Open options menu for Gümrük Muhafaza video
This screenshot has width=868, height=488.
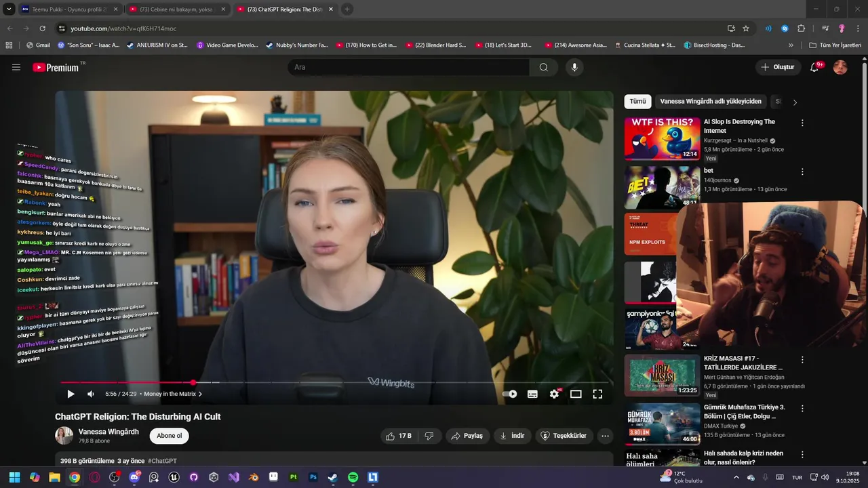click(x=802, y=409)
